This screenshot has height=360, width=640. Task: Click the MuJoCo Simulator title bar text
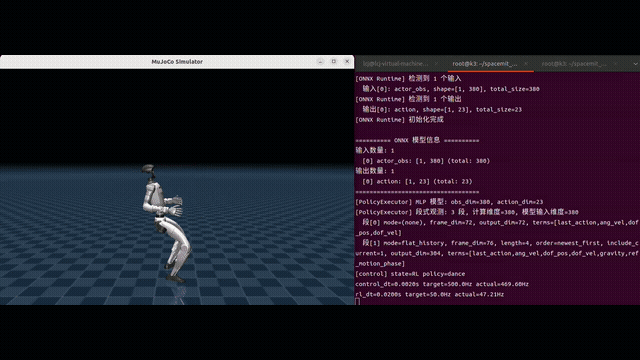pos(177,62)
